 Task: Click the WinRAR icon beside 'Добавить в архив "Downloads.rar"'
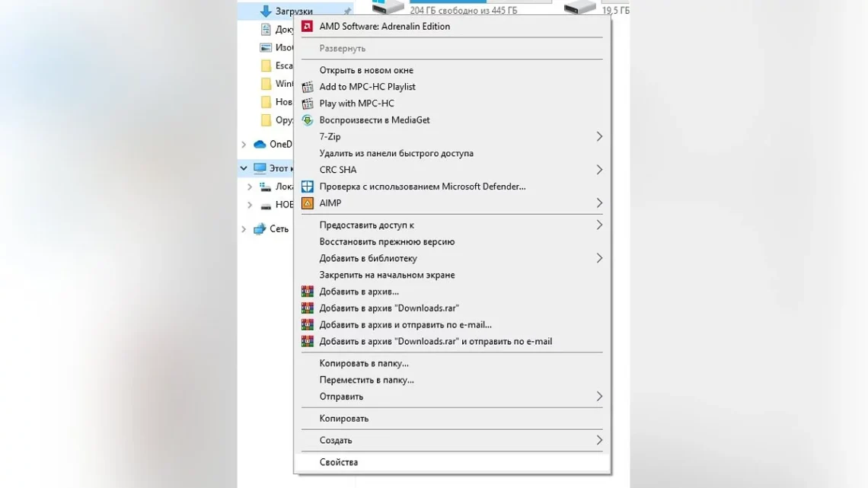pos(308,308)
